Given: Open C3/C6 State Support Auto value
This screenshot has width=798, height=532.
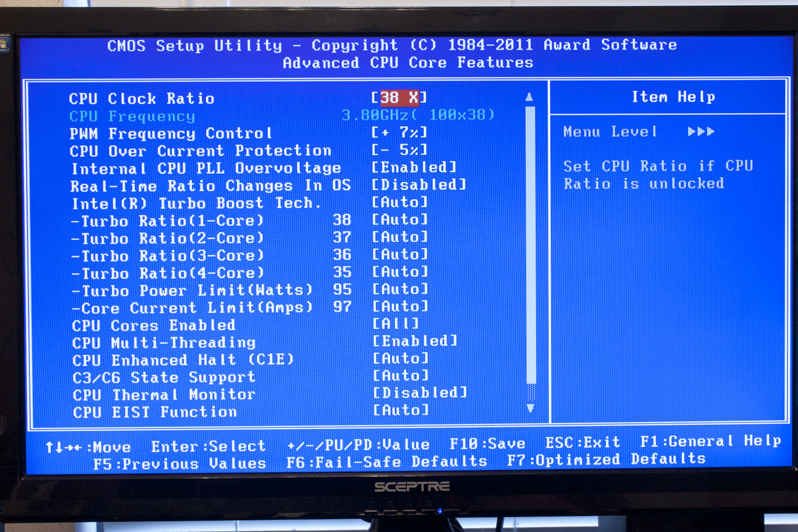Looking at the screenshot, I should [x=400, y=376].
